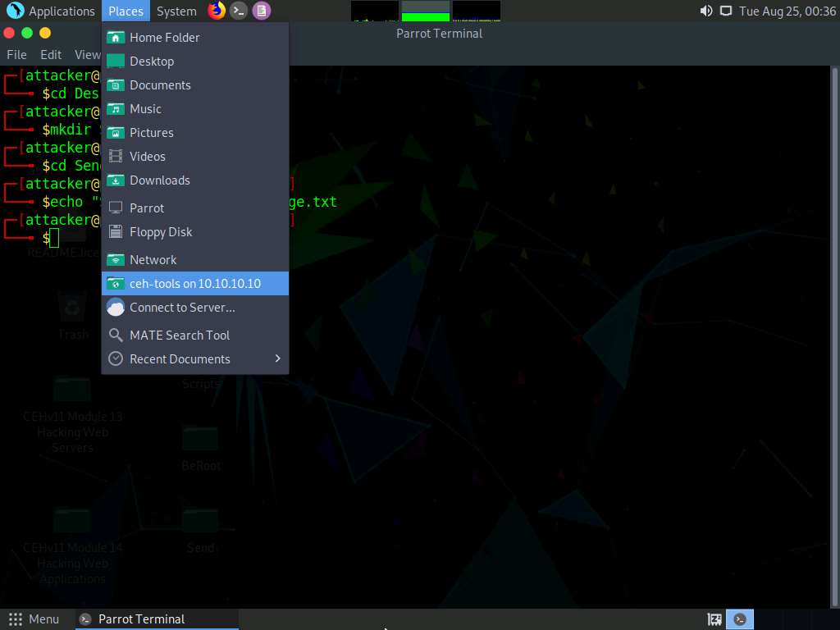Expand Recent Documents submenu arrow
This screenshot has width=840, height=630.
tap(277, 358)
